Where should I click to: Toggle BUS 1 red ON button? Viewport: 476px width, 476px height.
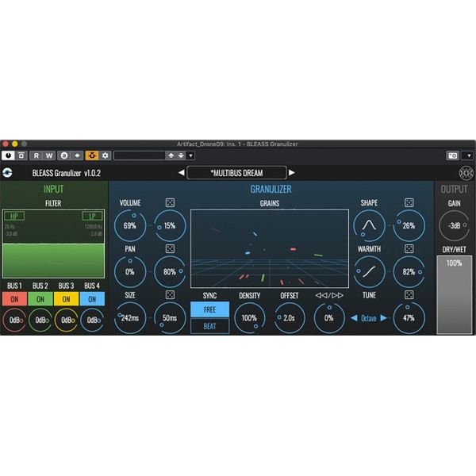pyautogui.click(x=14, y=299)
